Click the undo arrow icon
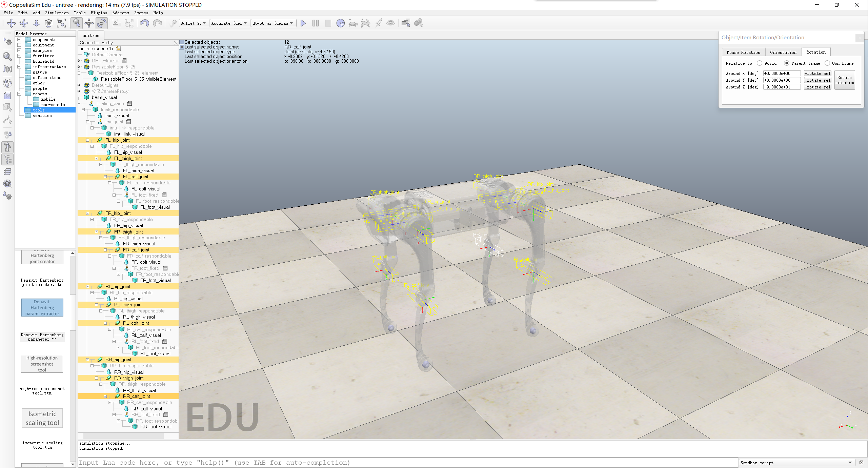The image size is (868, 468). click(145, 23)
